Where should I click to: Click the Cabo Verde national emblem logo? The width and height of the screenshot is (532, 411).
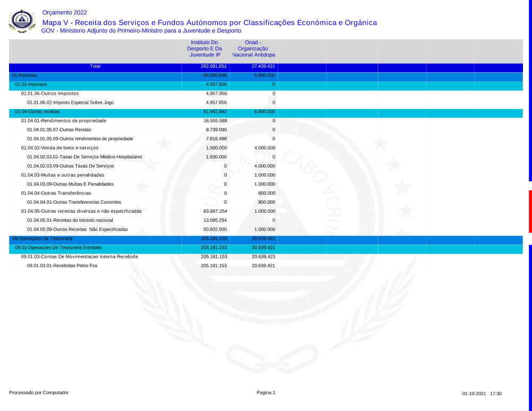(21, 21)
